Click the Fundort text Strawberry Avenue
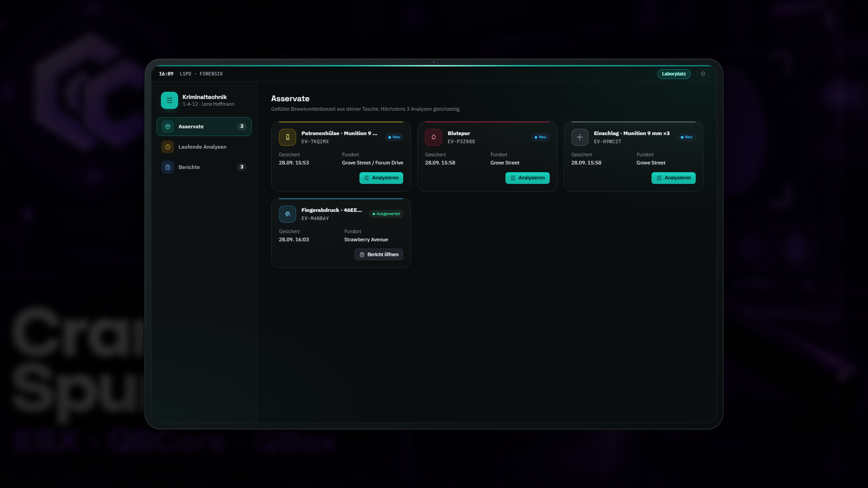This screenshot has height=488, width=868. point(366,240)
